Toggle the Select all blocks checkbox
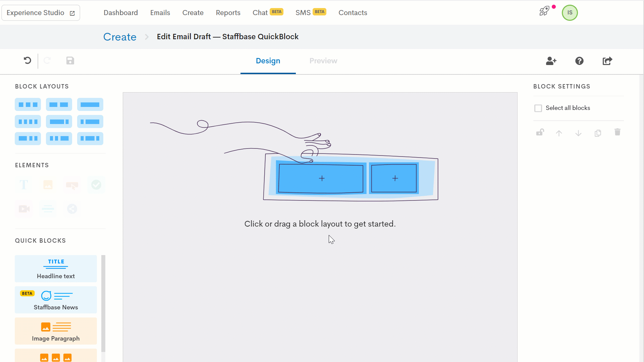Viewport: 644px width, 362px height. click(538, 108)
